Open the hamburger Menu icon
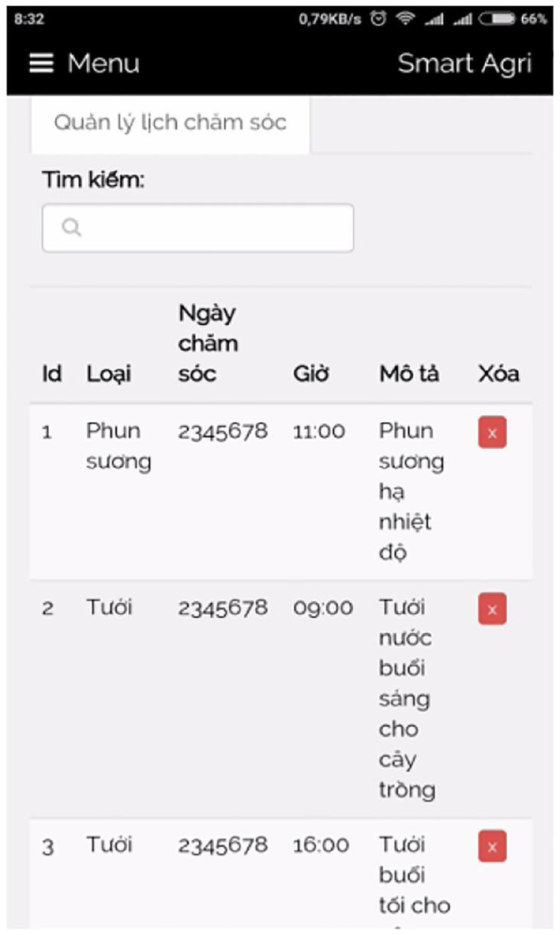Image resolution: width=560 pixels, height=935 pixels. click(41, 63)
